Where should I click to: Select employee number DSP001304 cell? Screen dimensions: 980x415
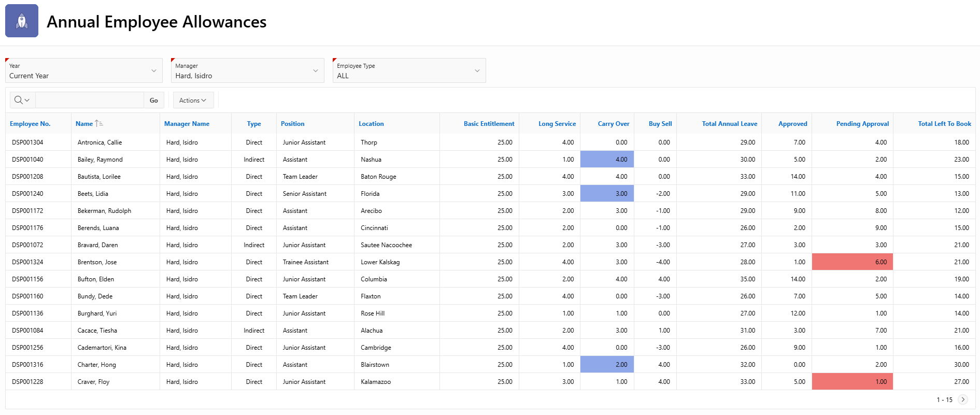click(x=28, y=142)
